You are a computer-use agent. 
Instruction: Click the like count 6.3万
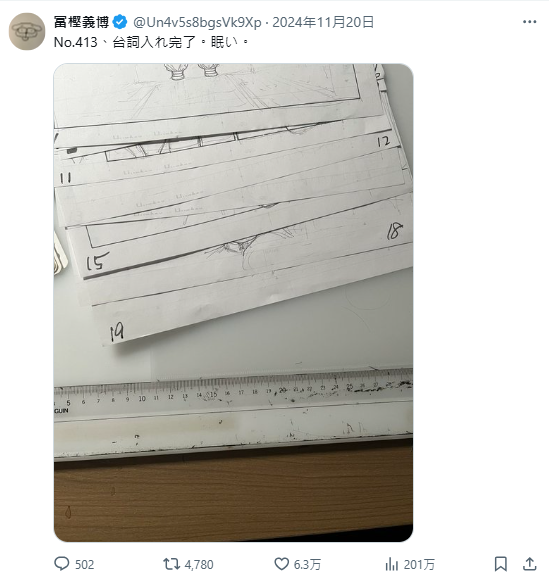(307, 564)
